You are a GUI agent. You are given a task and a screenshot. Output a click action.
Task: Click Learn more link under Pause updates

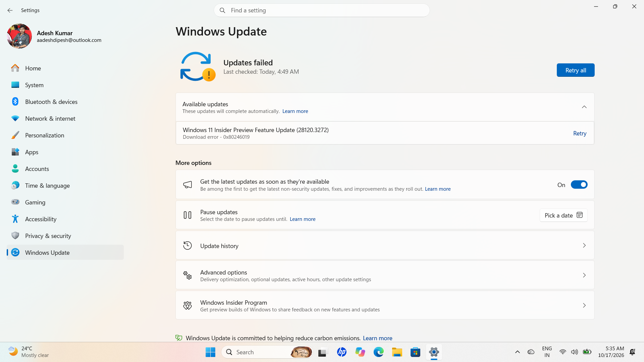coord(303,219)
